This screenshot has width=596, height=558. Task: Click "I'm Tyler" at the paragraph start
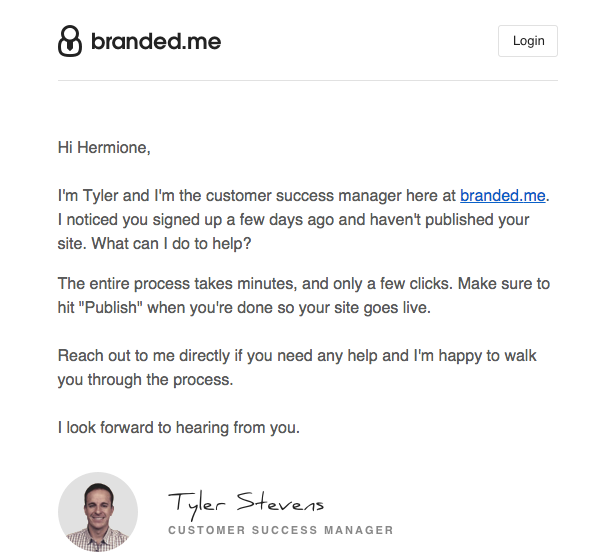tap(88, 196)
